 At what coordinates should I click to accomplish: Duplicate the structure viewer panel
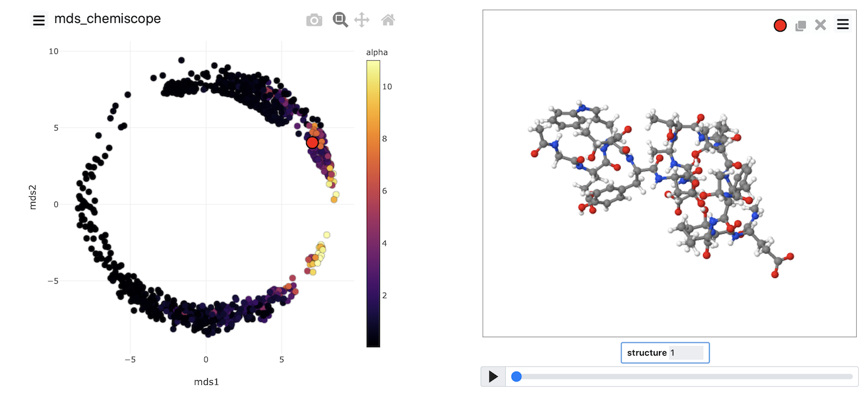(800, 24)
